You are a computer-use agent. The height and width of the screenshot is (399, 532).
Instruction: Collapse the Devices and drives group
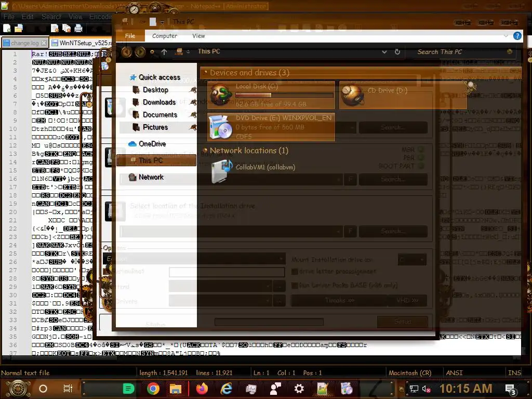pos(205,72)
